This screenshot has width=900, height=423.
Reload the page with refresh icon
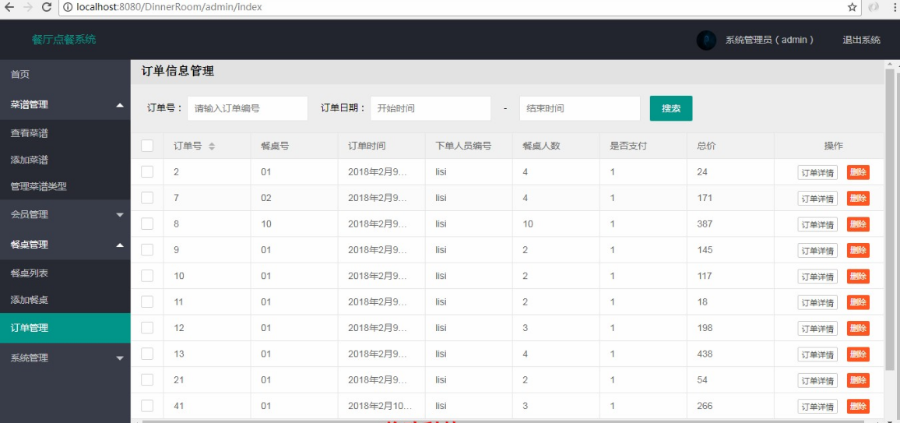pyautogui.click(x=47, y=7)
